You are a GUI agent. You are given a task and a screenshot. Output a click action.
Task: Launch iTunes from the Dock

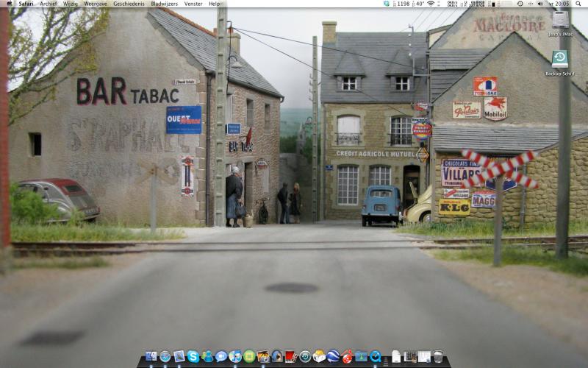[x=235, y=356]
